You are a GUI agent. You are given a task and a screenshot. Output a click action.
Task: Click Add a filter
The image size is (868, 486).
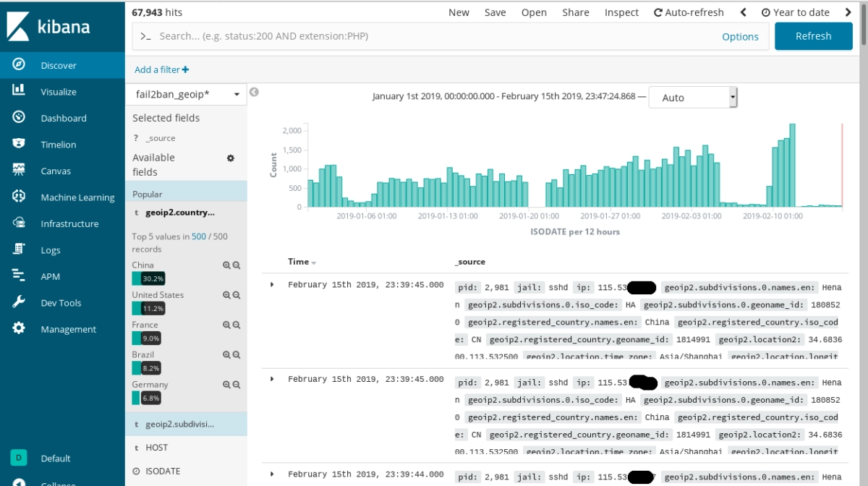pos(162,69)
